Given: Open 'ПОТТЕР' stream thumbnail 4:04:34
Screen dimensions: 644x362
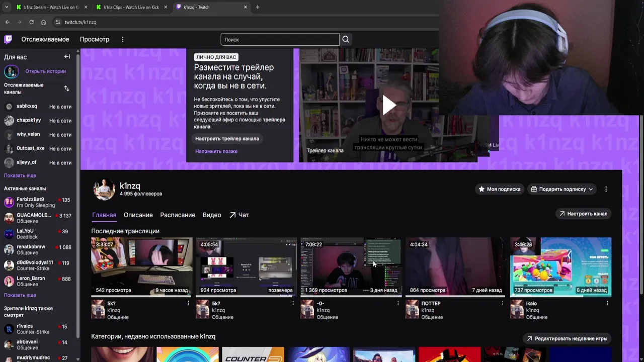Looking at the screenshot, I should pos(456,267).
